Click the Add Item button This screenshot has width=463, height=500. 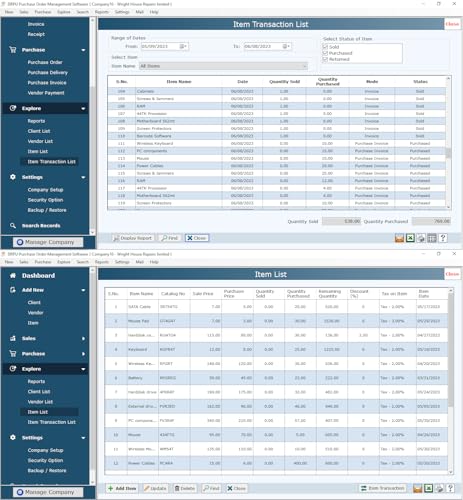[122, 488]
